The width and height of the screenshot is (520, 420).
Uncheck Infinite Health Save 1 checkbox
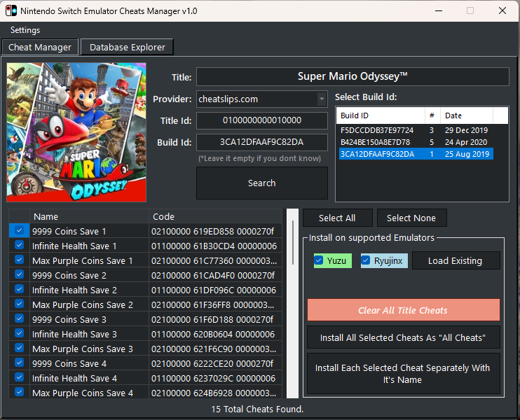pyautogui.click(x=19, y=245)
